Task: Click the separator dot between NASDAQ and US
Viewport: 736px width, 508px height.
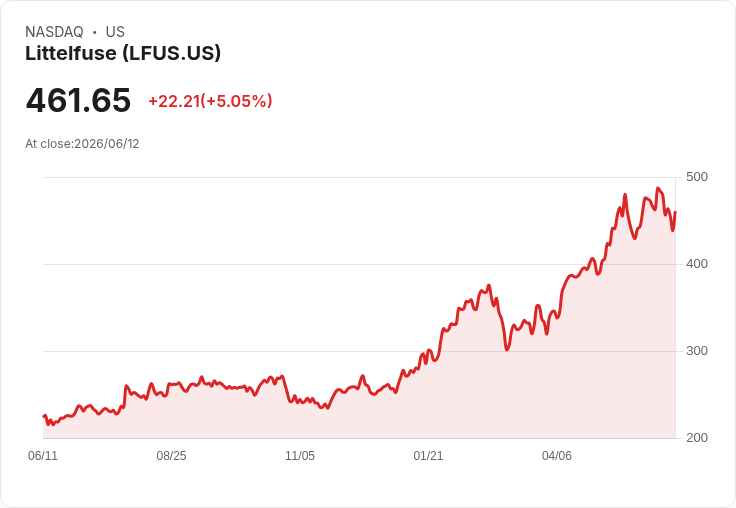Action: 94,32
